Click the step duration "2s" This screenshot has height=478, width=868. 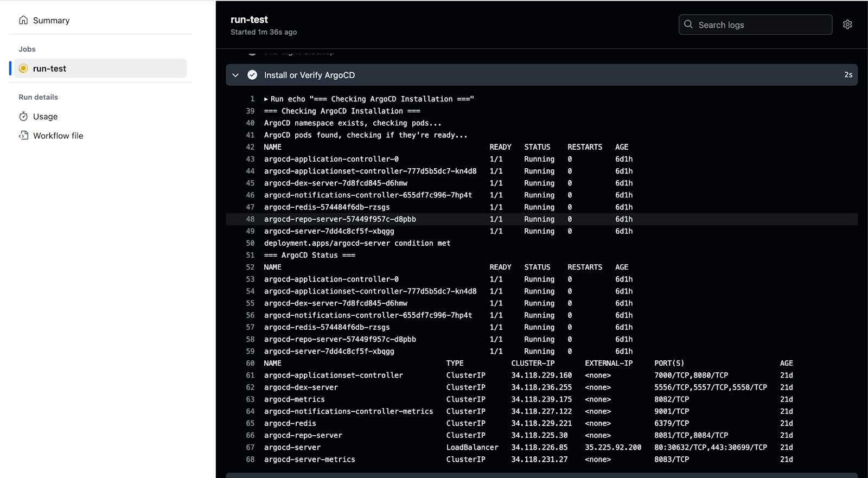pyautogui.click(x=848, y=75)
